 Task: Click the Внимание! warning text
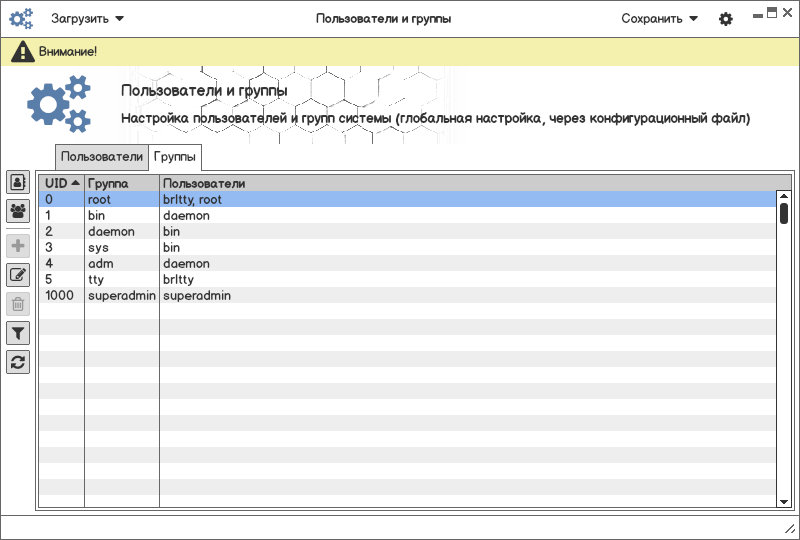point(68,52)
